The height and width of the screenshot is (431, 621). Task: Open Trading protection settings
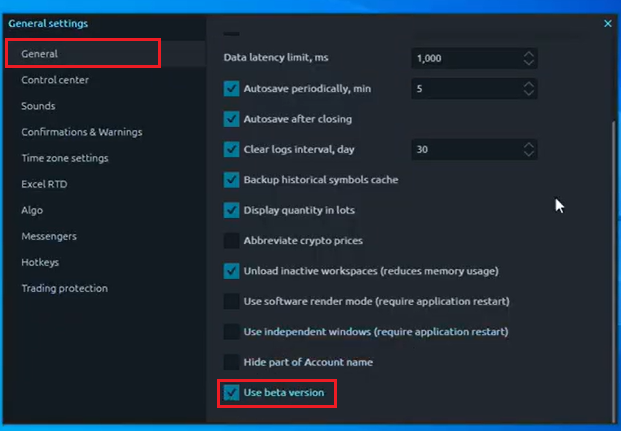[65, 288]
